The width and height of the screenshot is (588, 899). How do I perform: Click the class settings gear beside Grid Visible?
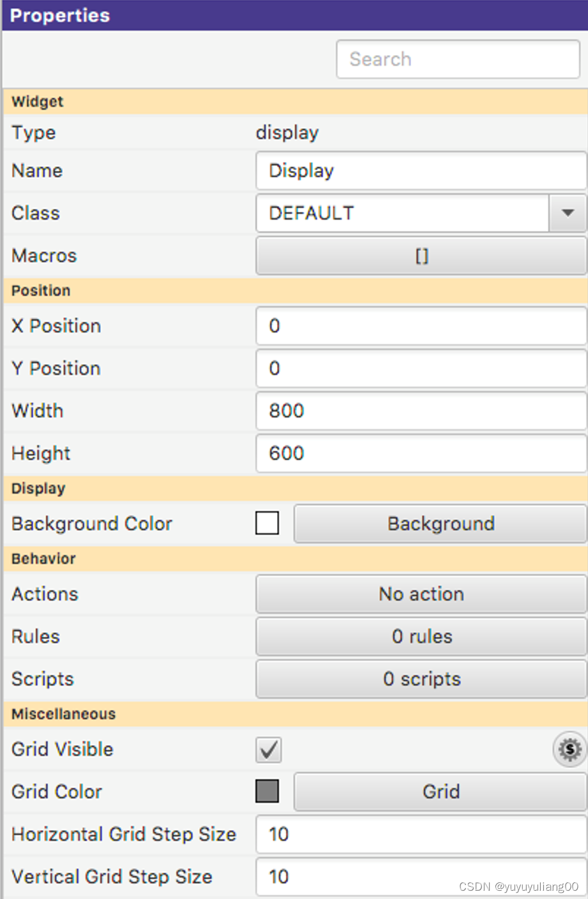point(568,750)
